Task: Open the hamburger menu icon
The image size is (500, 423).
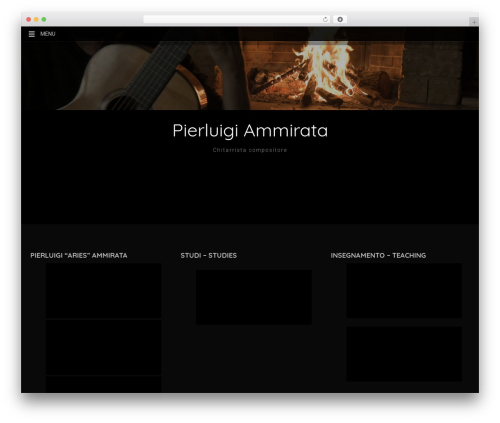Action: (32, 34)
